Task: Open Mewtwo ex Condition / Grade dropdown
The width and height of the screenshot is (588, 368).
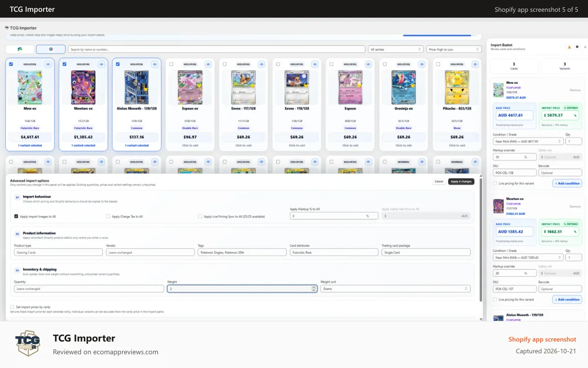Action: tap(528, 258)
